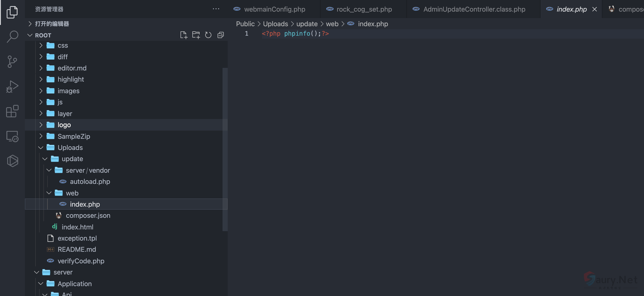
Task: Switch to AdminUpdateController.class.php tab
Action: pyautogui.click(x=474, y=9)
